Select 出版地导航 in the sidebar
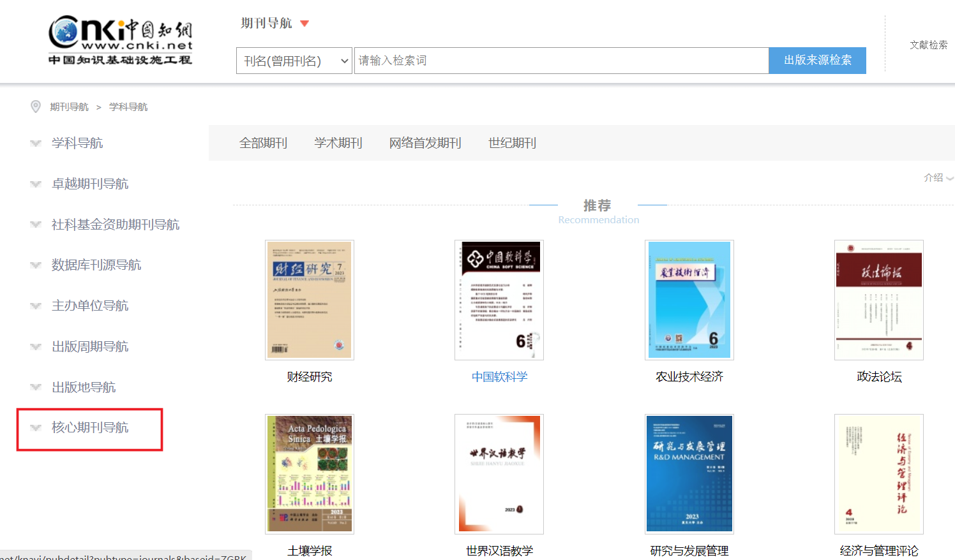This screenshot has width=955, height=560. click(84, 387)
